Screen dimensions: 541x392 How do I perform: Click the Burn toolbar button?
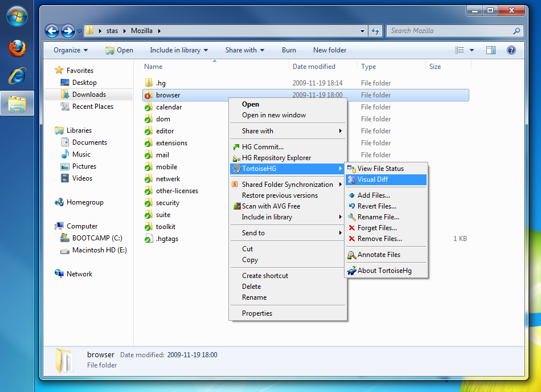pyautogui.click(x=289, y=50)
